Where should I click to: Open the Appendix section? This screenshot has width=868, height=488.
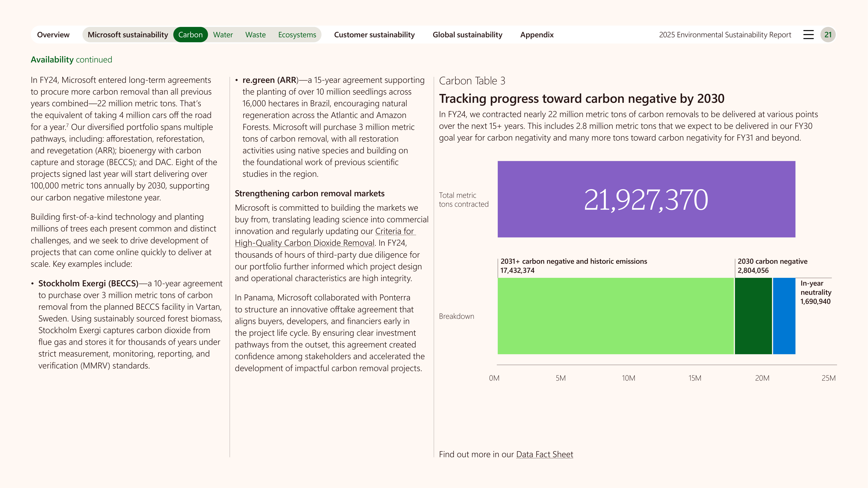[x=537, y=35]
